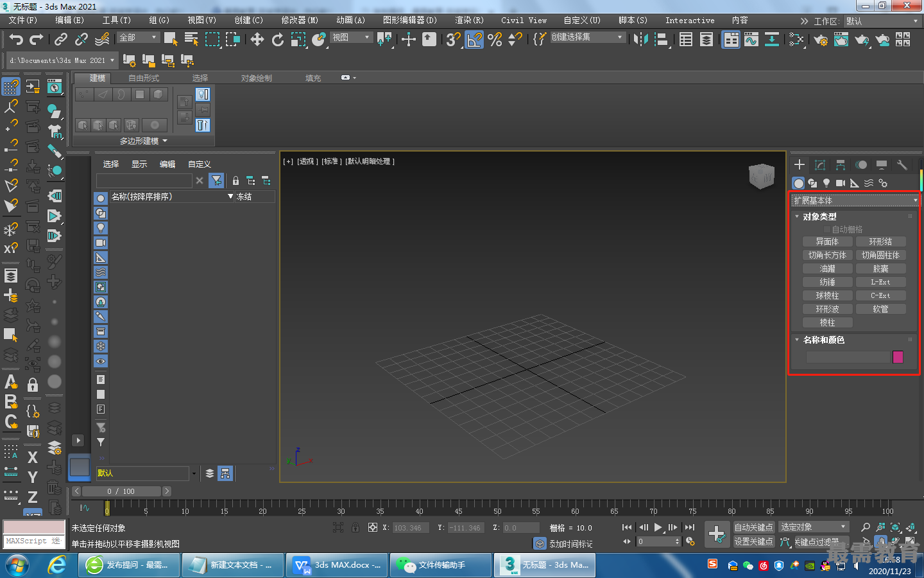Open the 文件(F) menu
Screen dimensions: 924x578
tap(23, 21)
